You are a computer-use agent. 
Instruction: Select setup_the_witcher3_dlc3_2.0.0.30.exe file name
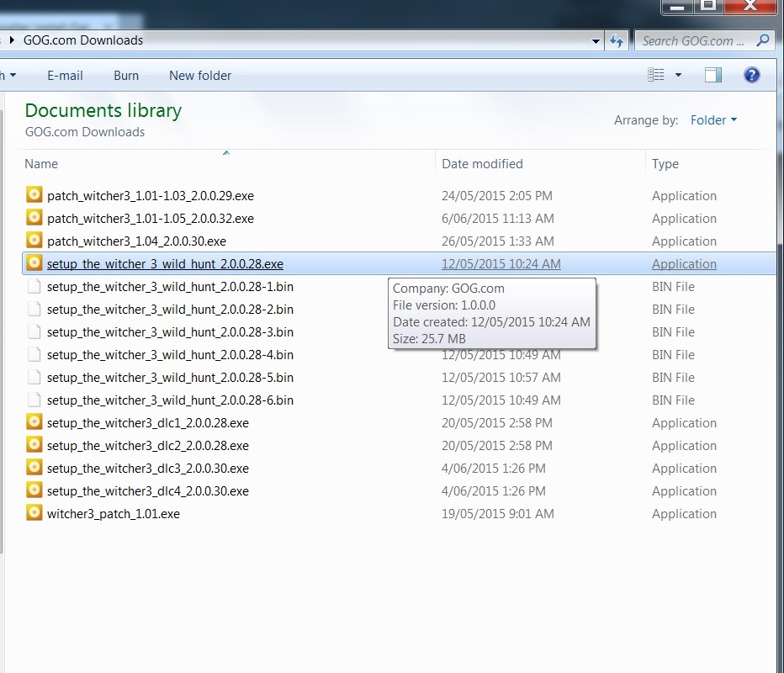click(x=148, y=469)
